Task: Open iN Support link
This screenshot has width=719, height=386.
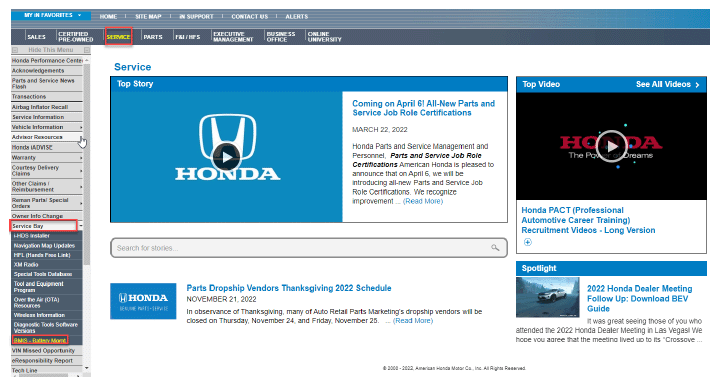Action: (x=196, y=17)
